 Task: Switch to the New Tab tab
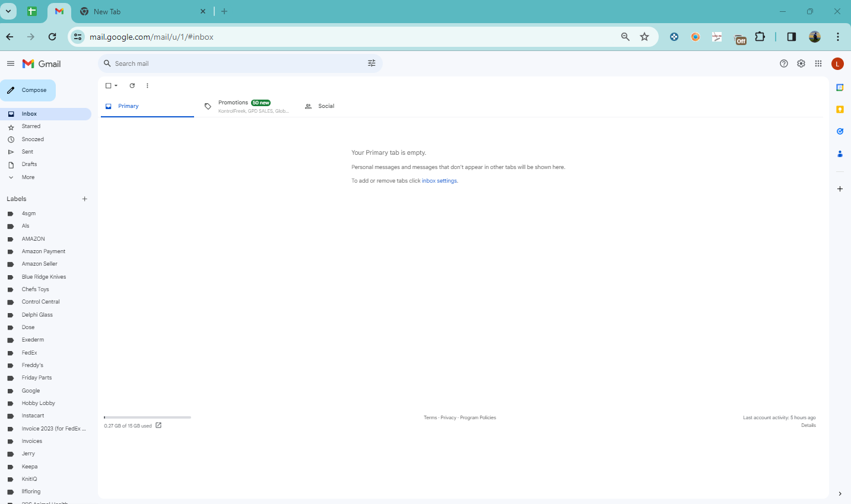tap(142, 11)
